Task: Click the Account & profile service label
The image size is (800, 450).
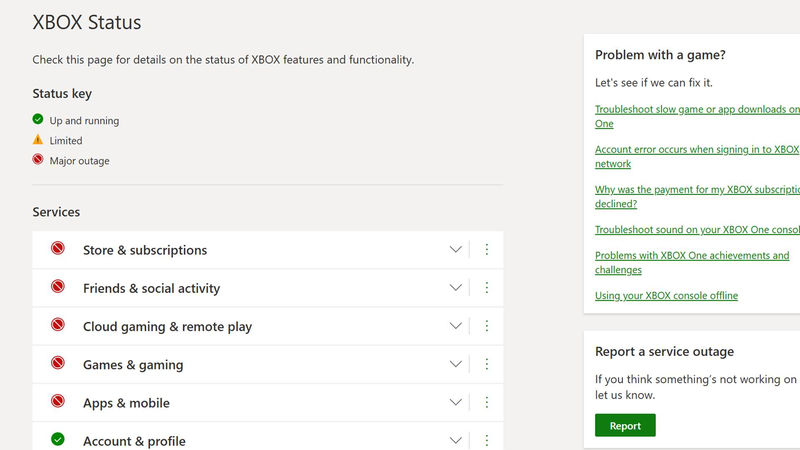Action: (x=134, y=441)
